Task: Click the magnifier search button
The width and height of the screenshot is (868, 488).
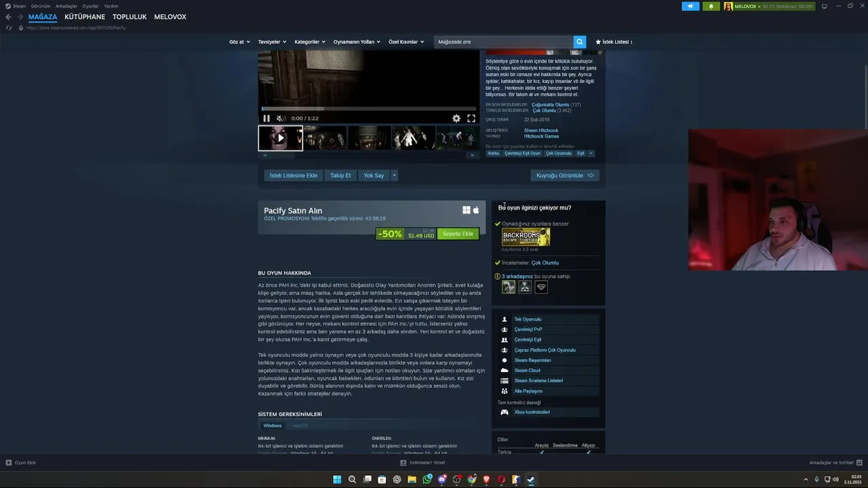Action: 579,42
